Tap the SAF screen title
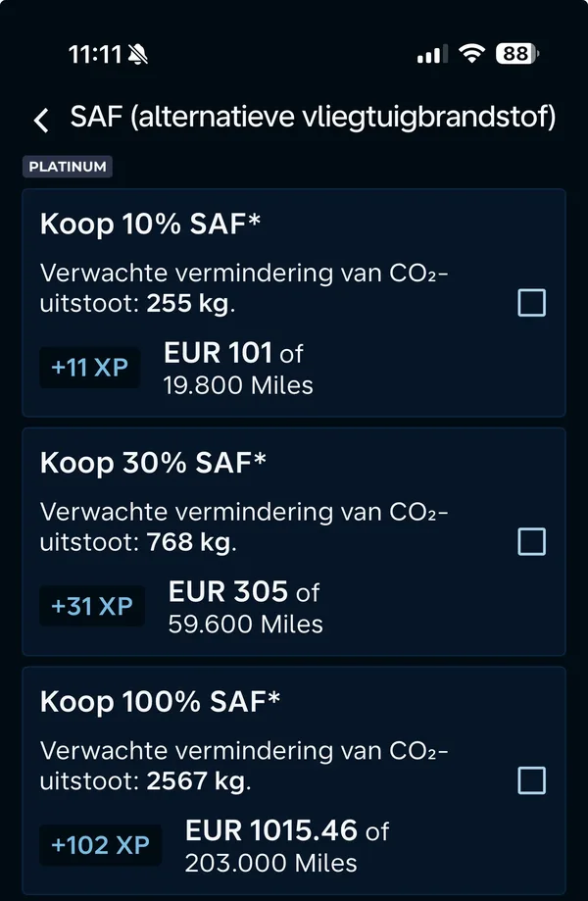This screenshot has height=901, width=588. pyautogui.click(x=312, y=117)
